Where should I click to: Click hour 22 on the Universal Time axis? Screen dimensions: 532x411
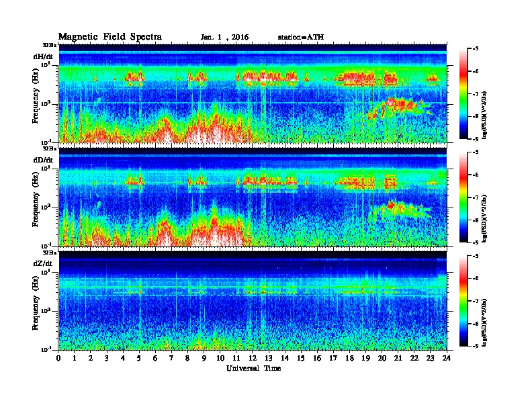pos(414,358)
